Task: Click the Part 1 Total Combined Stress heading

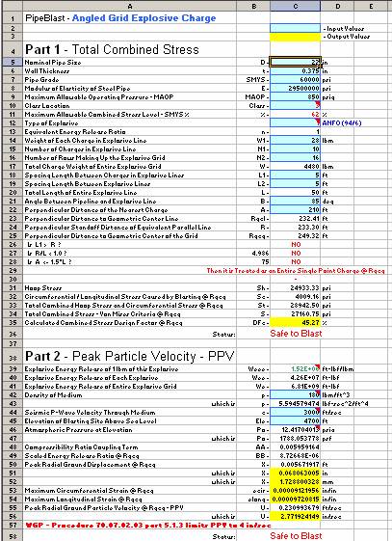Action: click(112, 50)
